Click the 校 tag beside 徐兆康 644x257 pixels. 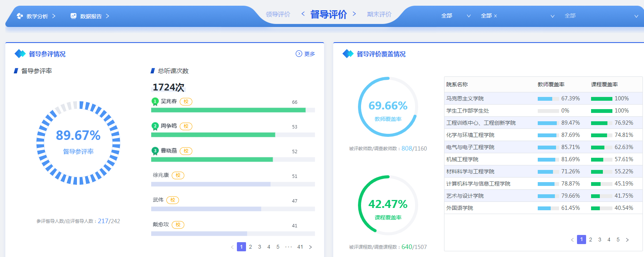point(178,175)
